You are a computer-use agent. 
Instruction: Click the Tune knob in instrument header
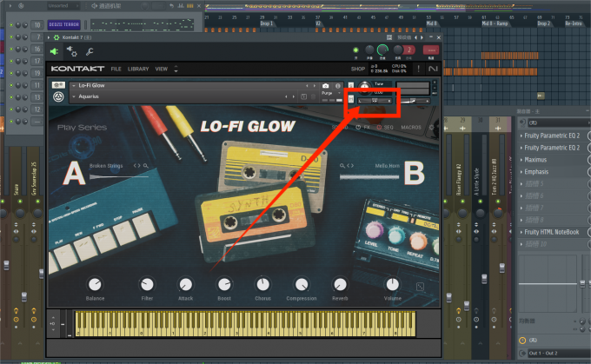click(x=364, y=87)
